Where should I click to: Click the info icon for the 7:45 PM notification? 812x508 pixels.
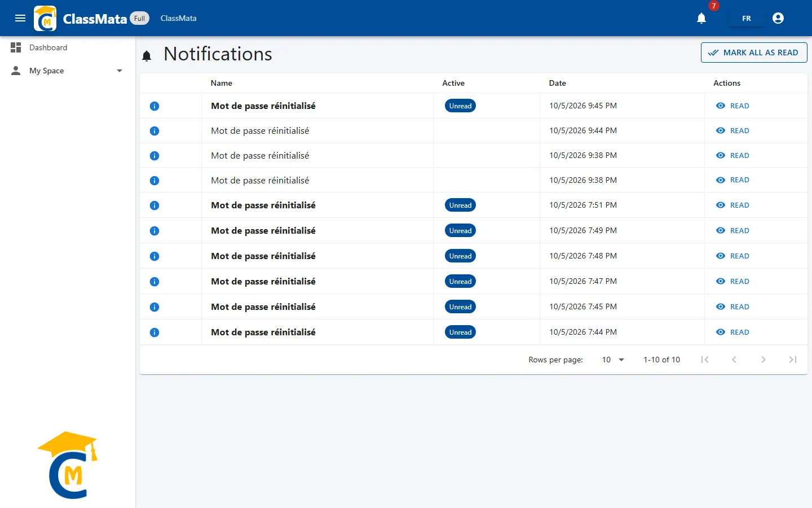click(155, 307)
